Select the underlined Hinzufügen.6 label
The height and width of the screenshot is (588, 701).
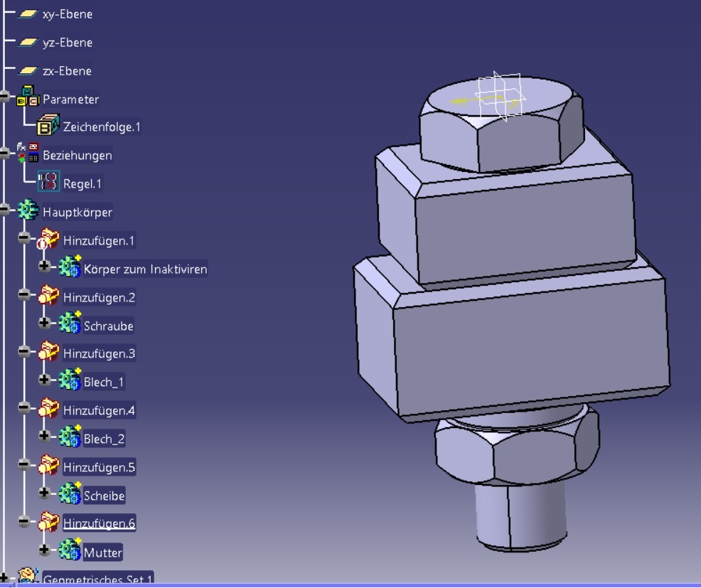click(99, 523)
